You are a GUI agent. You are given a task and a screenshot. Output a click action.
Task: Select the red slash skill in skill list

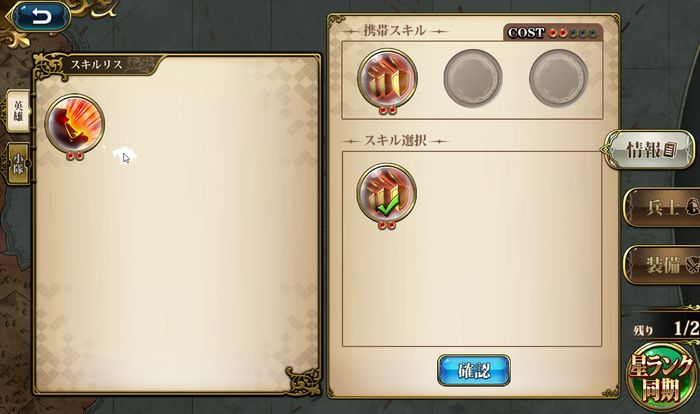point(75,124)
